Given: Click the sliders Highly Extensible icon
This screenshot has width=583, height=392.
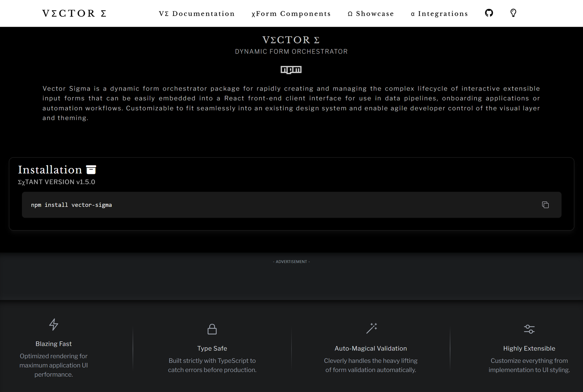Looking at the screenshot, I should (529, 329).
